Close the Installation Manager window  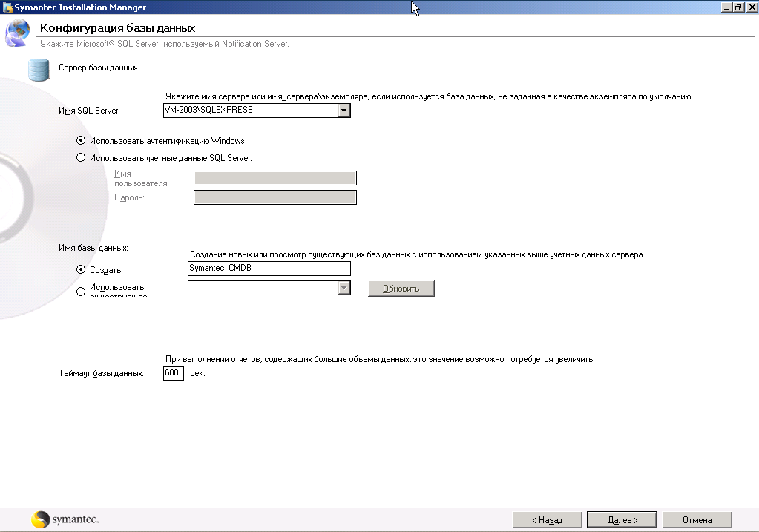click(x=752, y=7)
